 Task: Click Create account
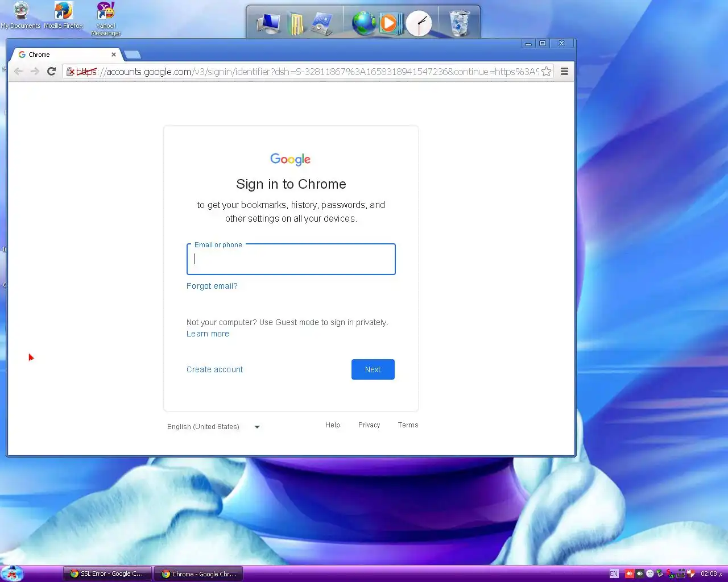tap(214, 369)
